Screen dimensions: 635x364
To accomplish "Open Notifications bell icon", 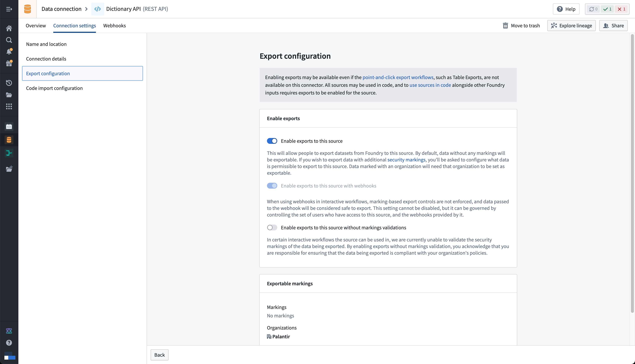I will click(x=9, y=52).
